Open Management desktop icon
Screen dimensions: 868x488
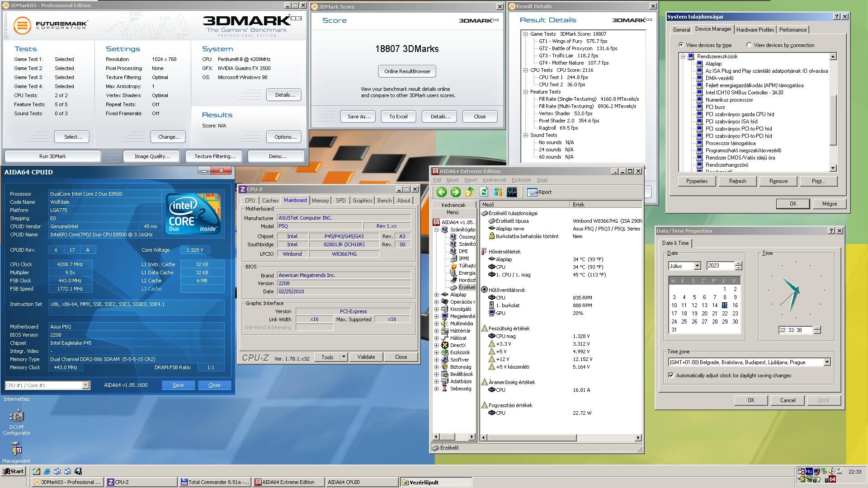click(x=16, y=453)
